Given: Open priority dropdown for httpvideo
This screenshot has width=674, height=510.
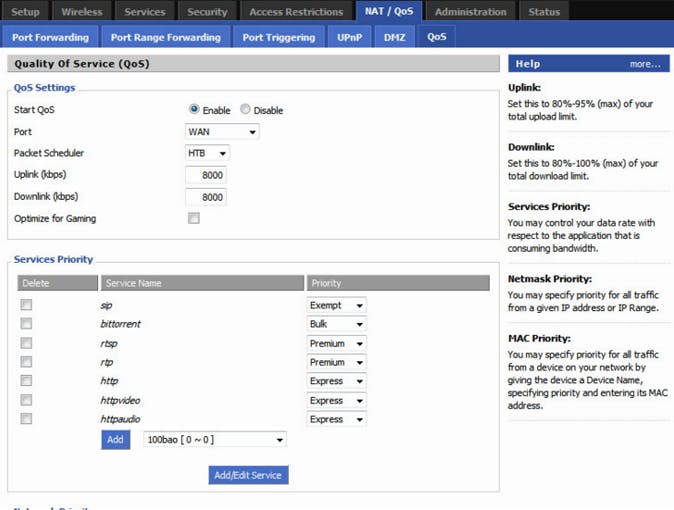Looking at the screenshot, I should pos(337,400).
